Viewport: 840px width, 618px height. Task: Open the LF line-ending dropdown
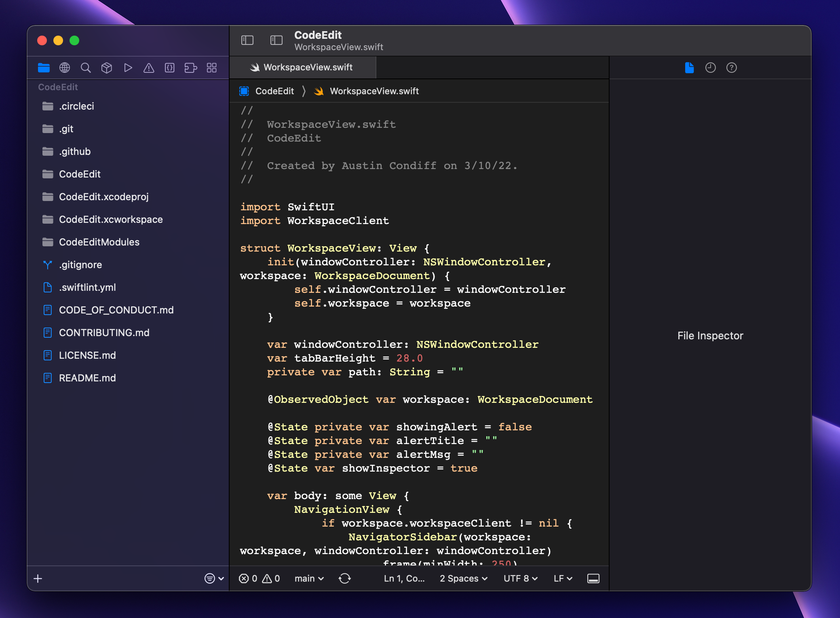tap(562, 578)
